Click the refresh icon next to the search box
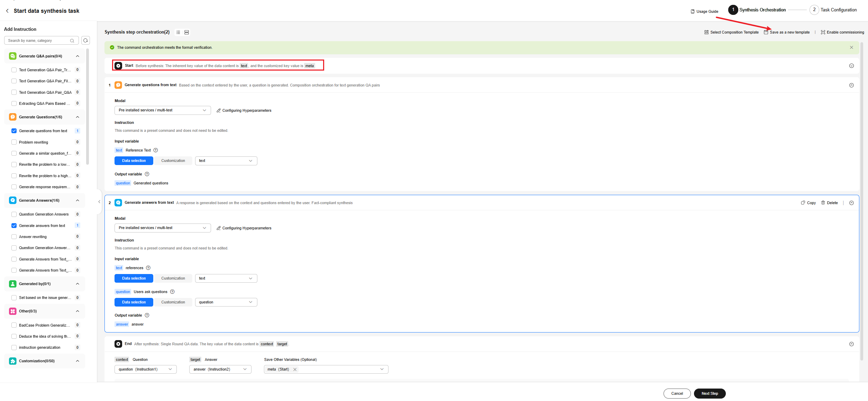This screenshot has height=401, width=868. [85, 40]
